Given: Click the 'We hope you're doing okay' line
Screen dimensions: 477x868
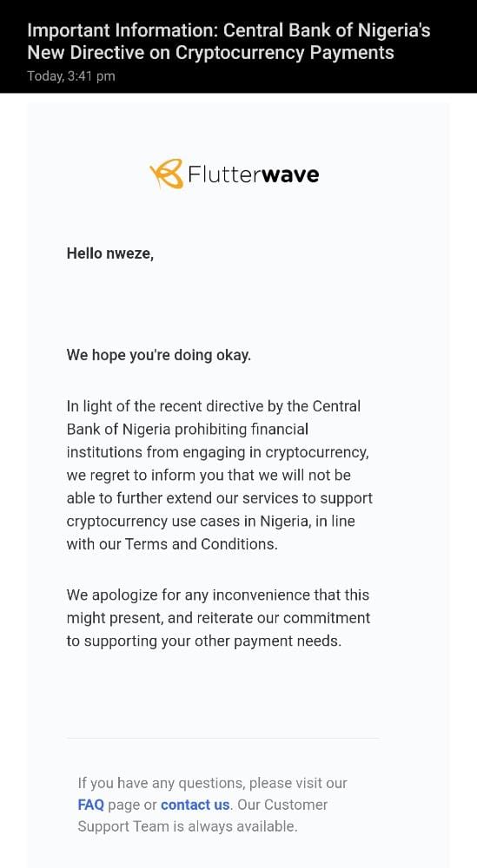Looking at the screenshot, I should (158, 355).
